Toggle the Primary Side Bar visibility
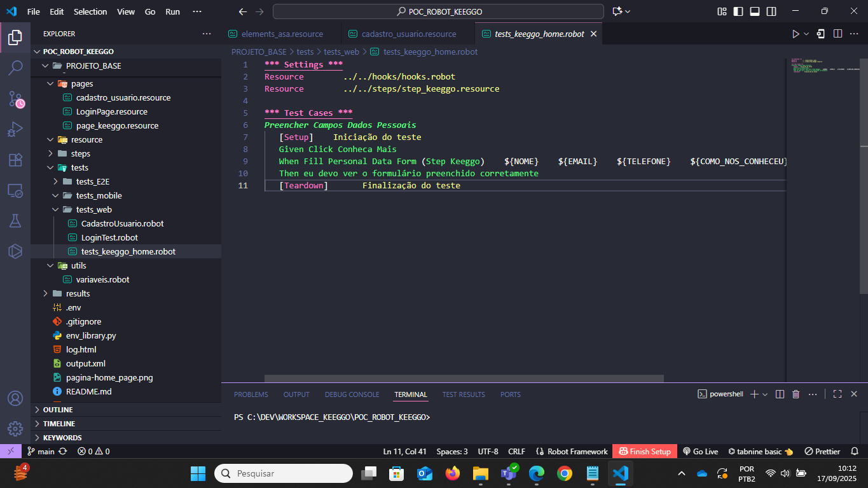The width and height of the screenshot is (868, 488). point(738,11)
